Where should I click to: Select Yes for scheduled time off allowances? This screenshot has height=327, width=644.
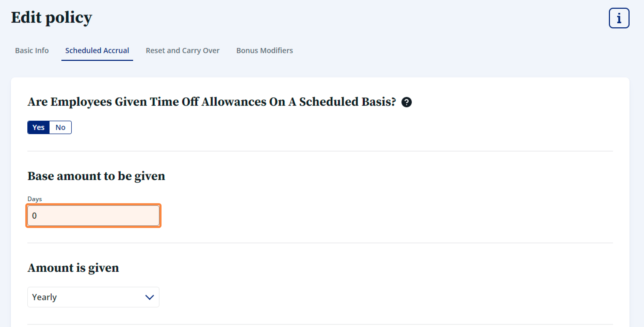pyautogui.click(x=38, y=127)
